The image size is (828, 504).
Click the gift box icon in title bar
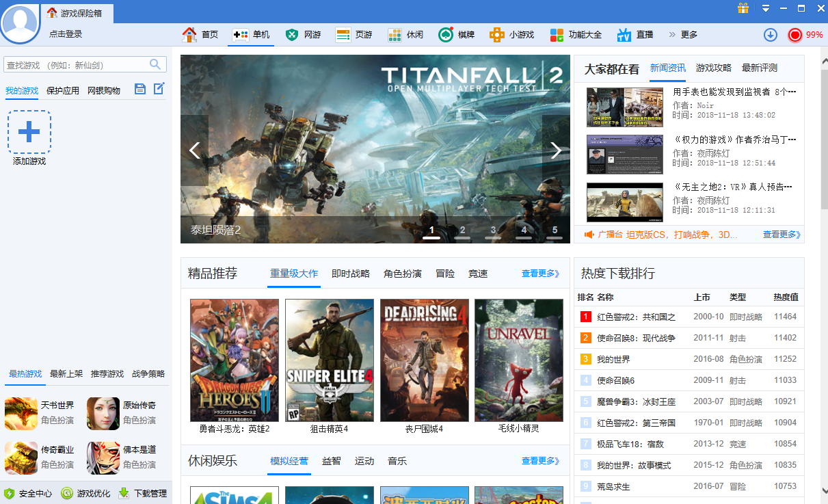click(x=743, y=8)
